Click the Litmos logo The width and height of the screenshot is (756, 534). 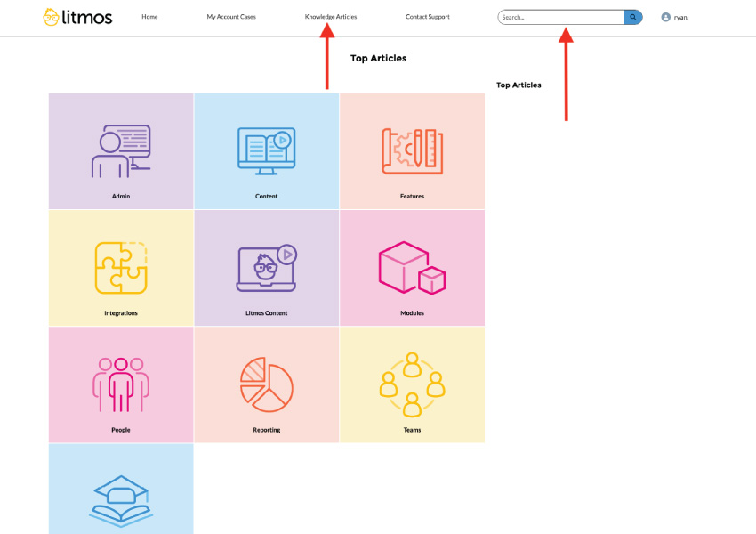pyautogui.click(x=78, y=17)
